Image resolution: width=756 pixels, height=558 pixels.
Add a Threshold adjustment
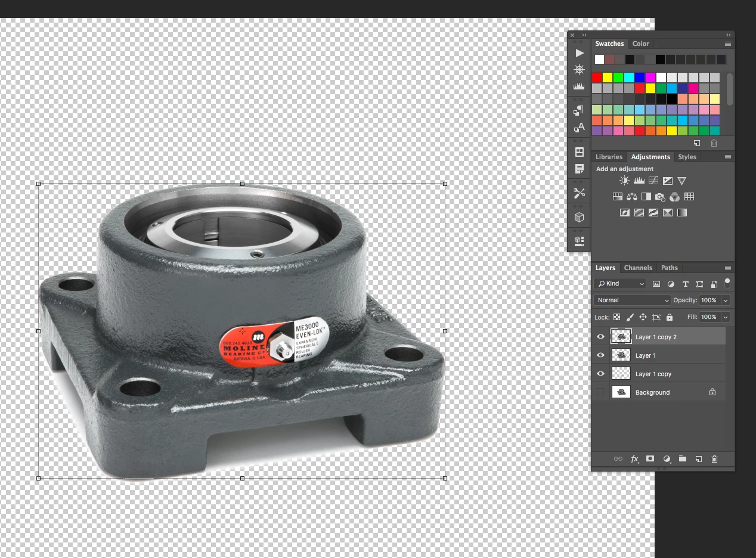(653, 213)
